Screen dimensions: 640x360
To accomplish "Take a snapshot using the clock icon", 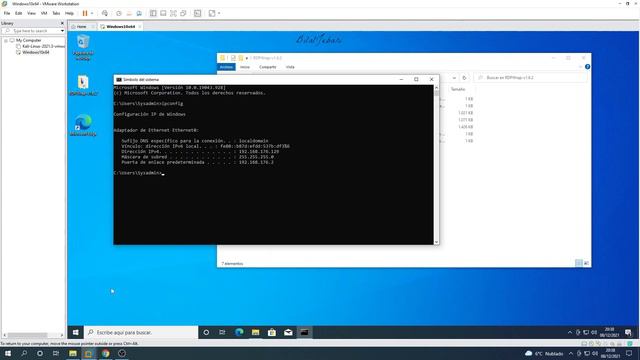I will click(x=119, y=13).
